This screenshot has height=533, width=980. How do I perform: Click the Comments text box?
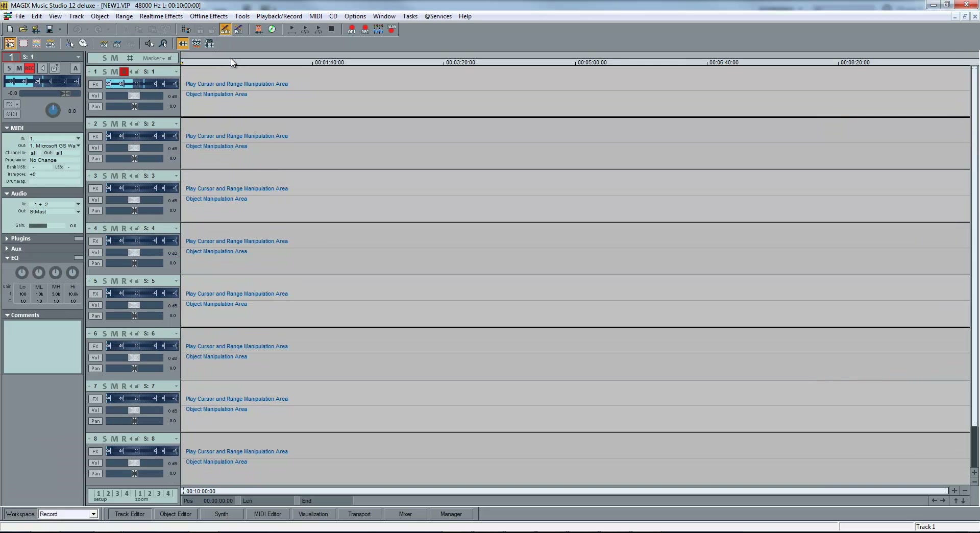click(x=42, y=347)
